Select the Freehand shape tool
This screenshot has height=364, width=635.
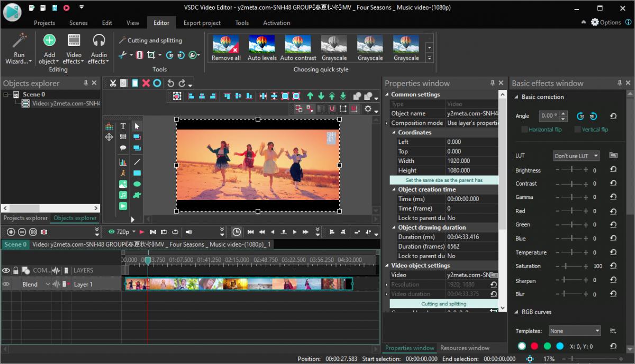pos(138,194)
